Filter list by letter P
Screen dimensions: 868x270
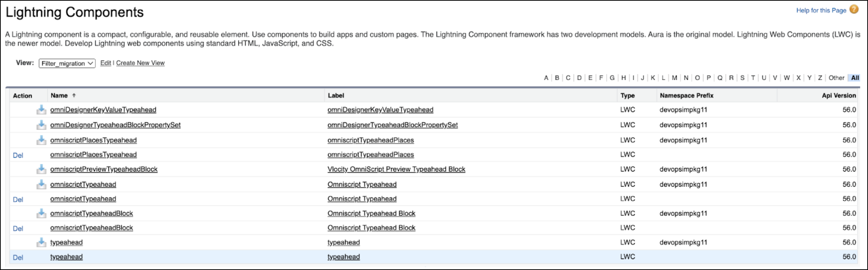coord(709,78)
